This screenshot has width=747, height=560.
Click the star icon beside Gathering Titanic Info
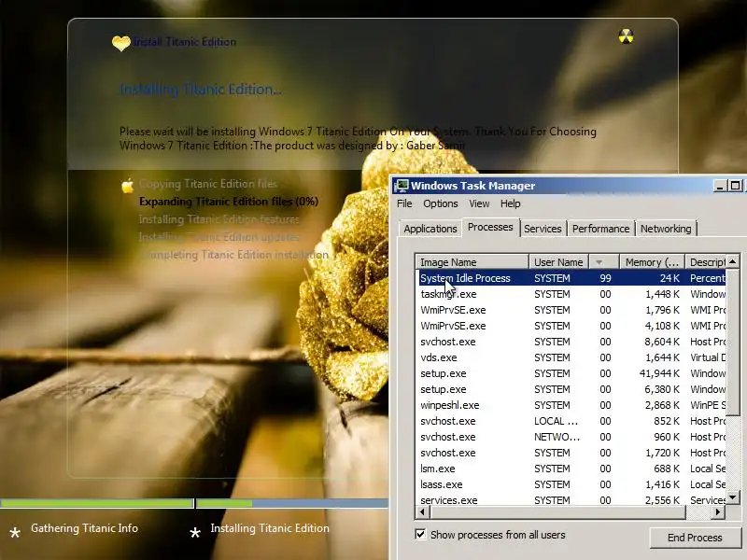tap(15, 532)
